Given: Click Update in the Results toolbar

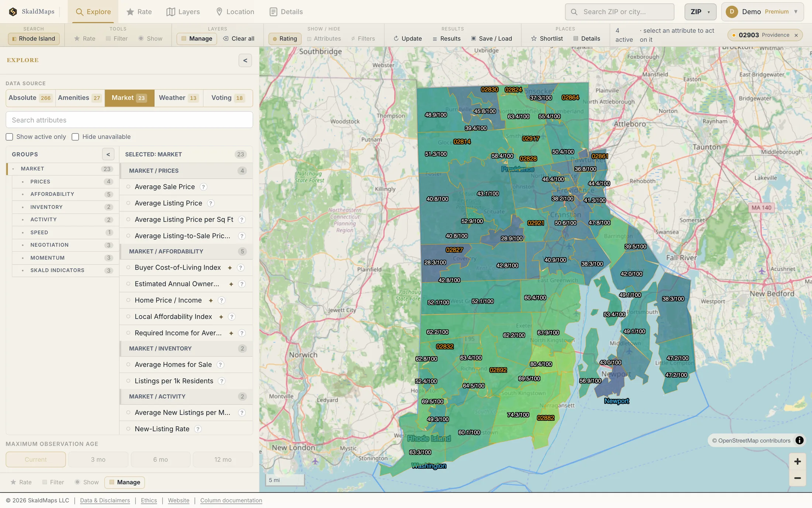Looking at the screenshot, I should coord(407,38).
